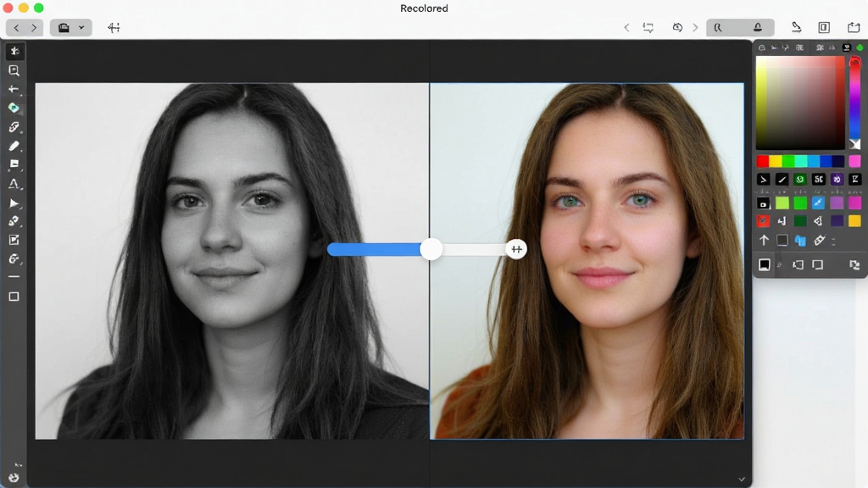Toggle the black foreground square at panel bottom

(x=764, y=265)
